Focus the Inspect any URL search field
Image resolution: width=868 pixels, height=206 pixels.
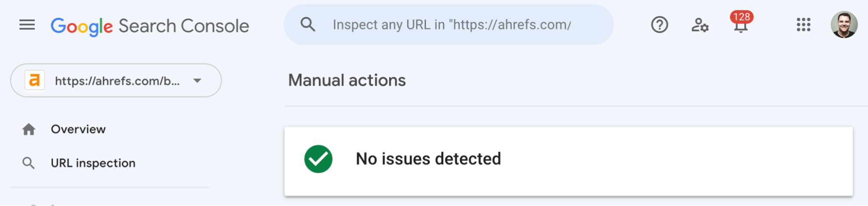[452, 25]
